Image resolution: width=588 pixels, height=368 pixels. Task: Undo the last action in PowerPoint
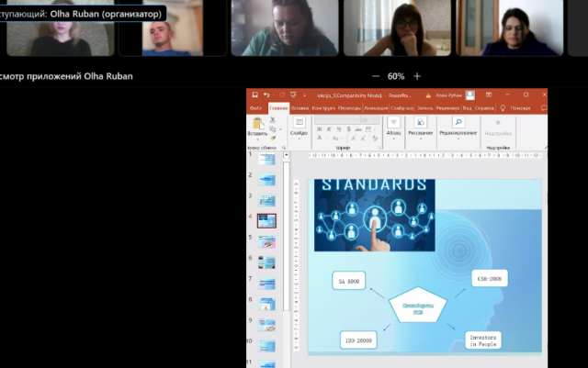[x=266, y=95]
